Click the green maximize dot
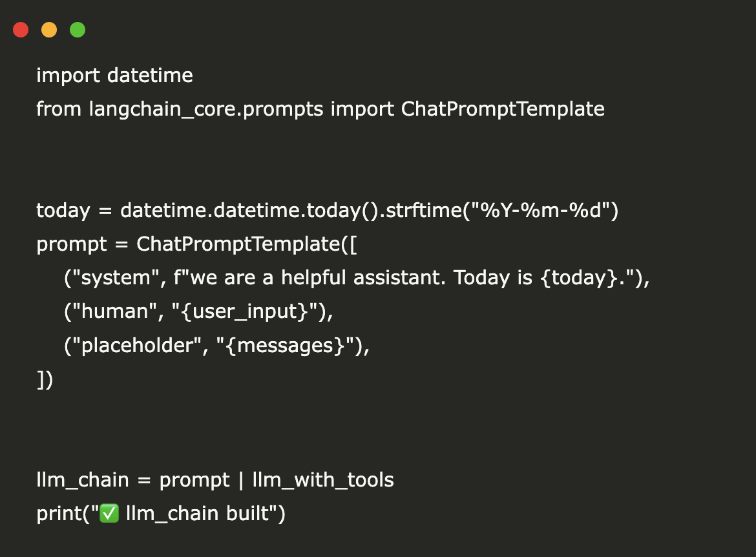The height and width of the screenshot is (557, 756). pos(78,30)
